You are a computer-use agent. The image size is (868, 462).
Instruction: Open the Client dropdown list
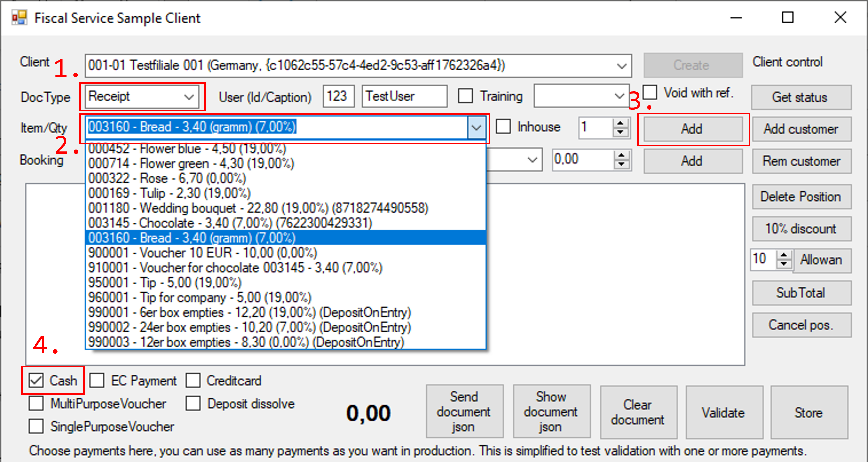click(x=621, y=65)
